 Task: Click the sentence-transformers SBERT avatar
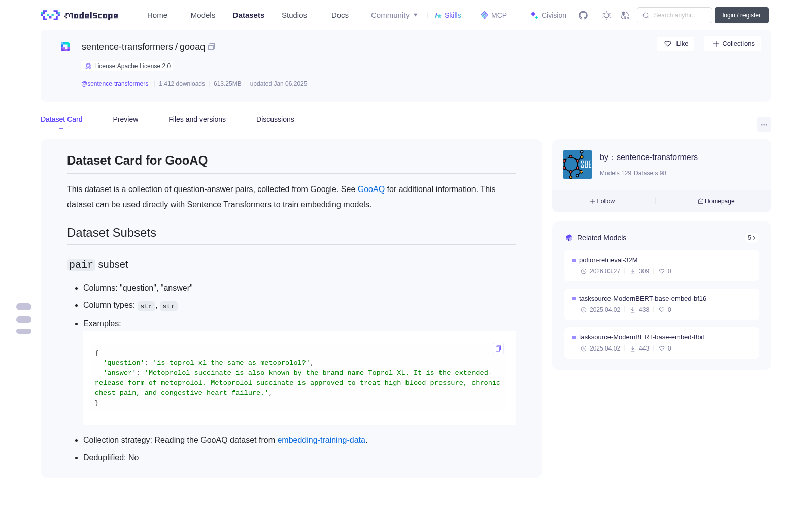click(x=578, y=165)
